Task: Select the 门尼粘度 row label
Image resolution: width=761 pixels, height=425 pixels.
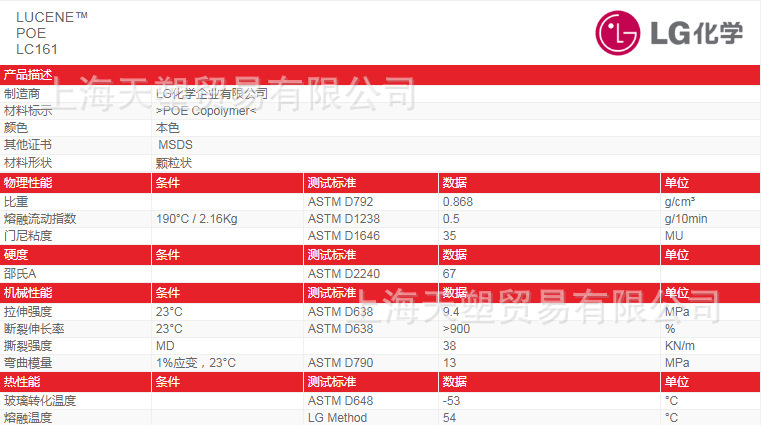Action: click(28, 236)
